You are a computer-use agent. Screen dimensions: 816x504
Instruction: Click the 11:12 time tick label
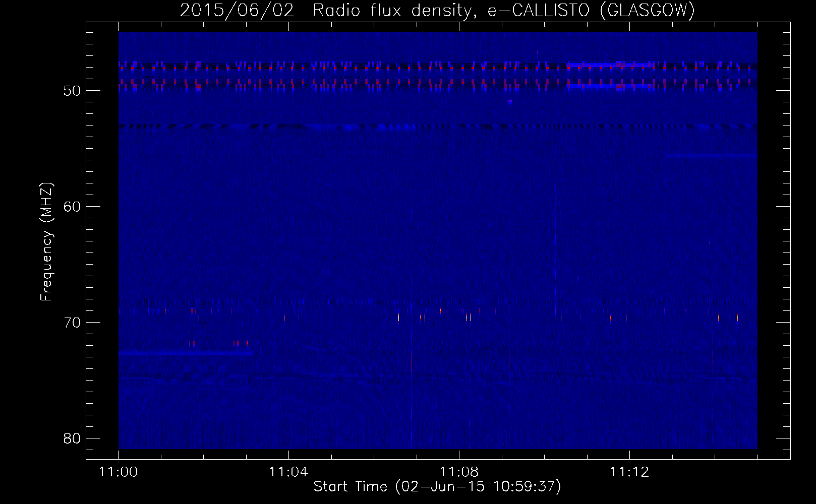coord(629,472)
